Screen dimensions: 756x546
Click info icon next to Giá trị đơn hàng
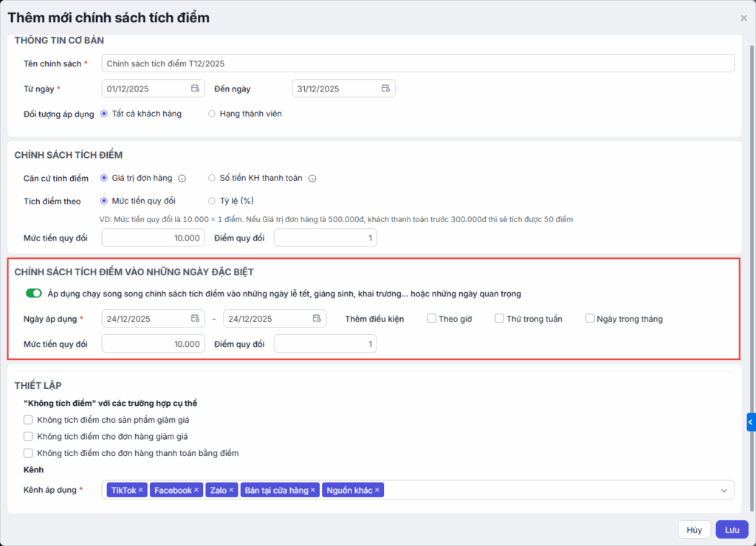tap(182, 179)
